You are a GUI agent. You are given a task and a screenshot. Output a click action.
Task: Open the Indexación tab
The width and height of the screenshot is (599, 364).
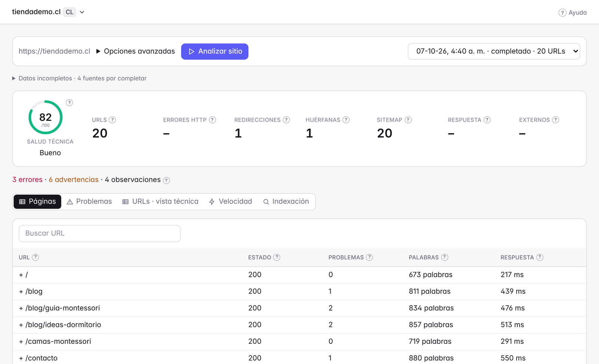tap(286, 202)
